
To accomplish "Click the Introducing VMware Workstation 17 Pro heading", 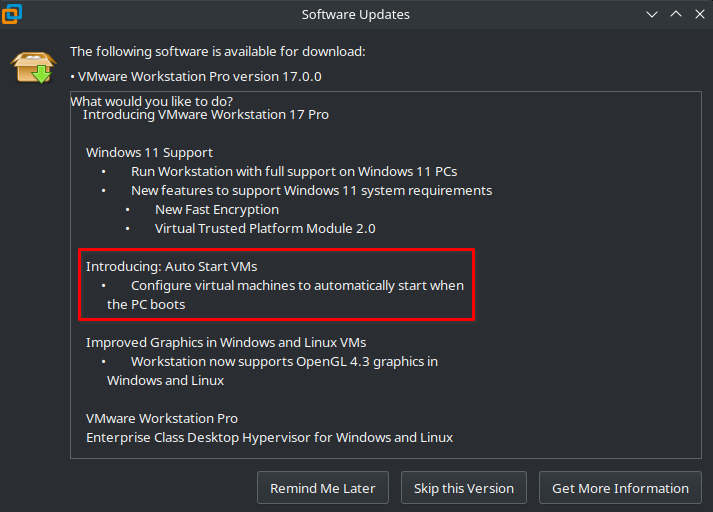I will click(x=206, y=115).
